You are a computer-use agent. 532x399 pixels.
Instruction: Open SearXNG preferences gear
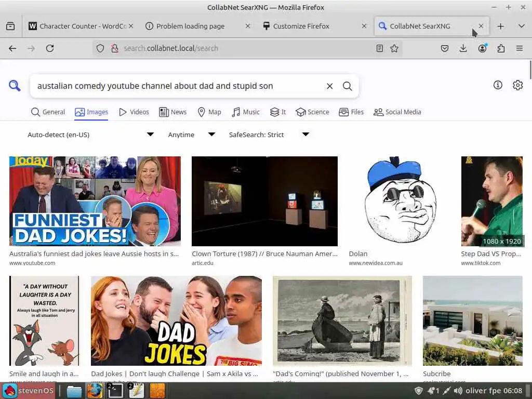point(517,85)
